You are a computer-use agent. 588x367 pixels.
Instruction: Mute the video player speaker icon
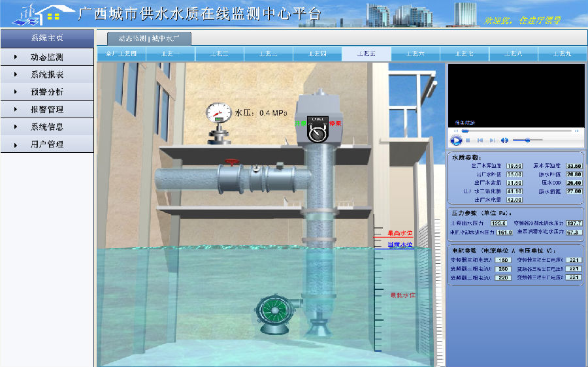pos(504,140)
